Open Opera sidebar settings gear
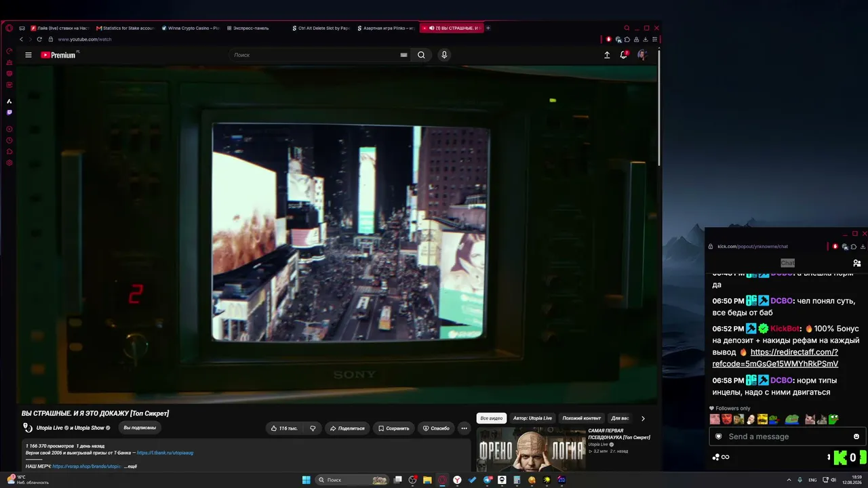 point(9,163)
